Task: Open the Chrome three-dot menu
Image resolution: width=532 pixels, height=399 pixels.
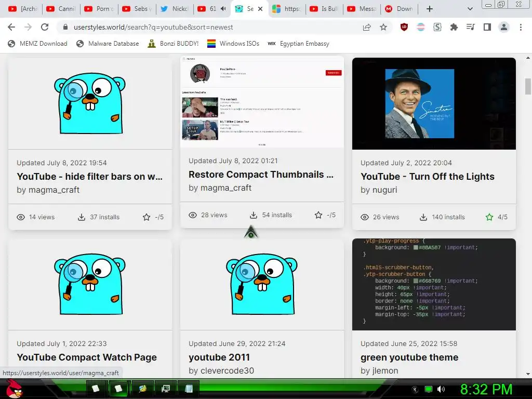Action: click(x=521, y=27)
